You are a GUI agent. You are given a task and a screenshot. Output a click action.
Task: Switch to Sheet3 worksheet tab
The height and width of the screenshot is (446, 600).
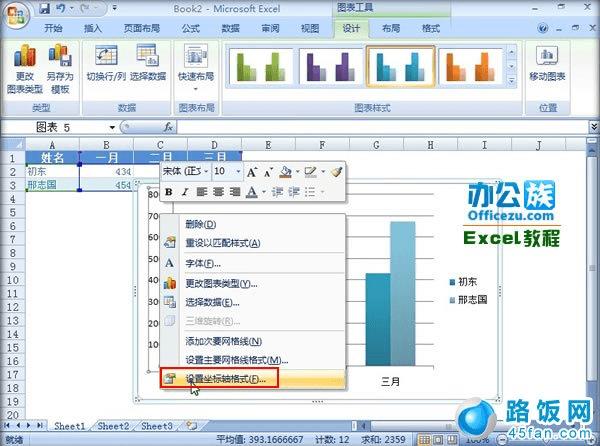[x=157, y=426]
